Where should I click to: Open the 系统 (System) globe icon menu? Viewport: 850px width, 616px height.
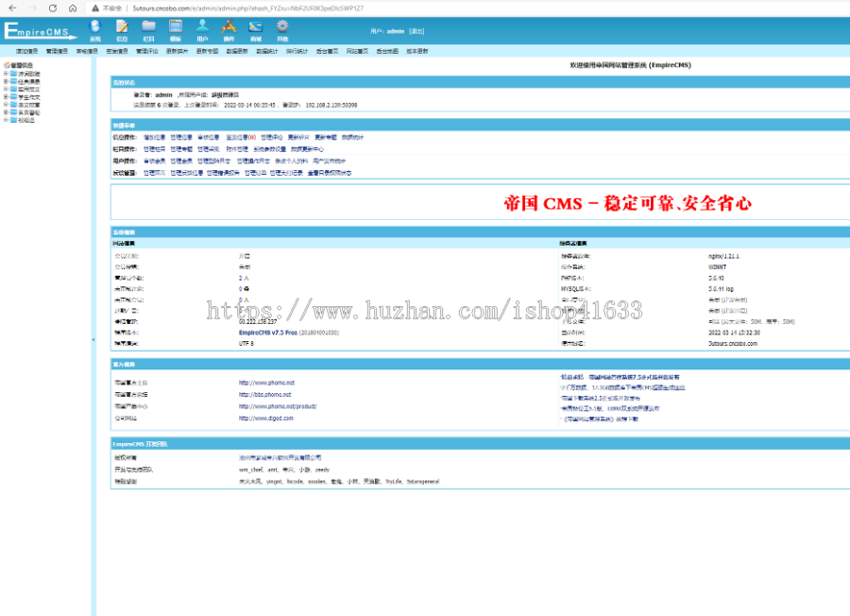coord(94,30)
